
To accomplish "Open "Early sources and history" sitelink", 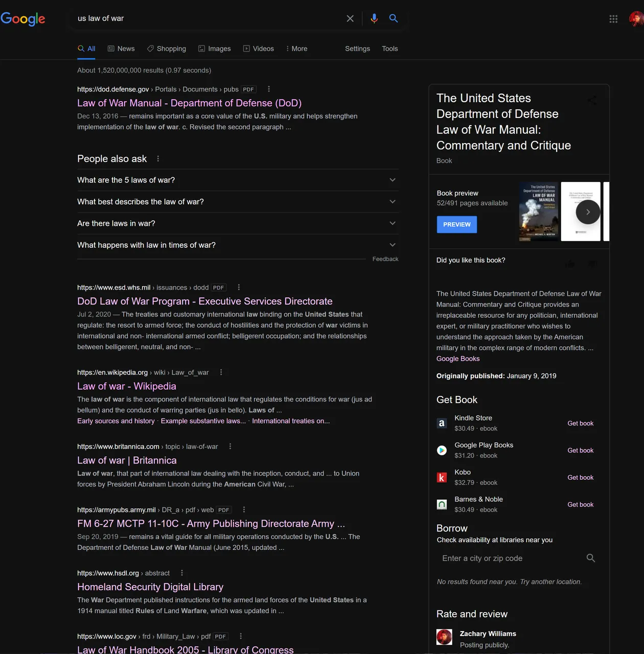I will pyautogui.click(x=116, y=421).
